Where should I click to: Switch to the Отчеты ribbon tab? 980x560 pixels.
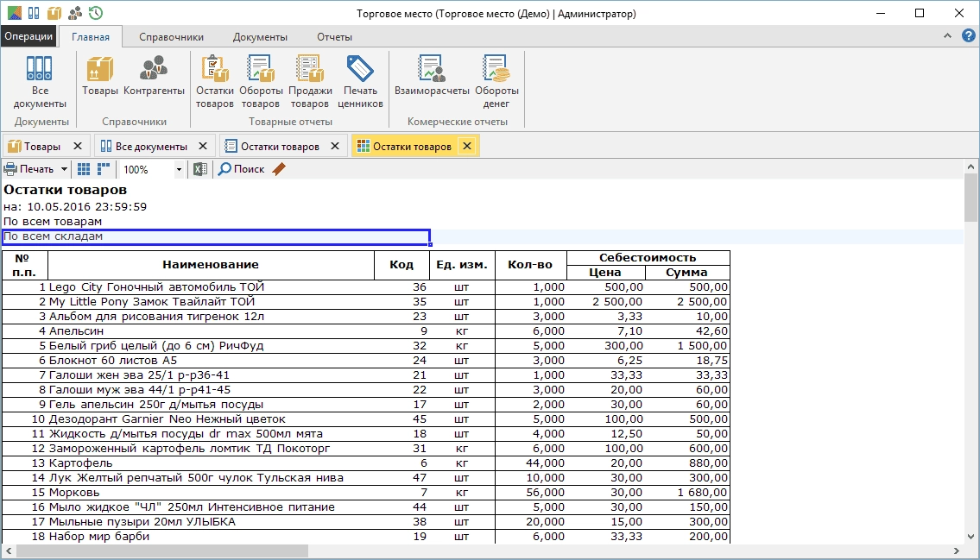tap(334, 37)
